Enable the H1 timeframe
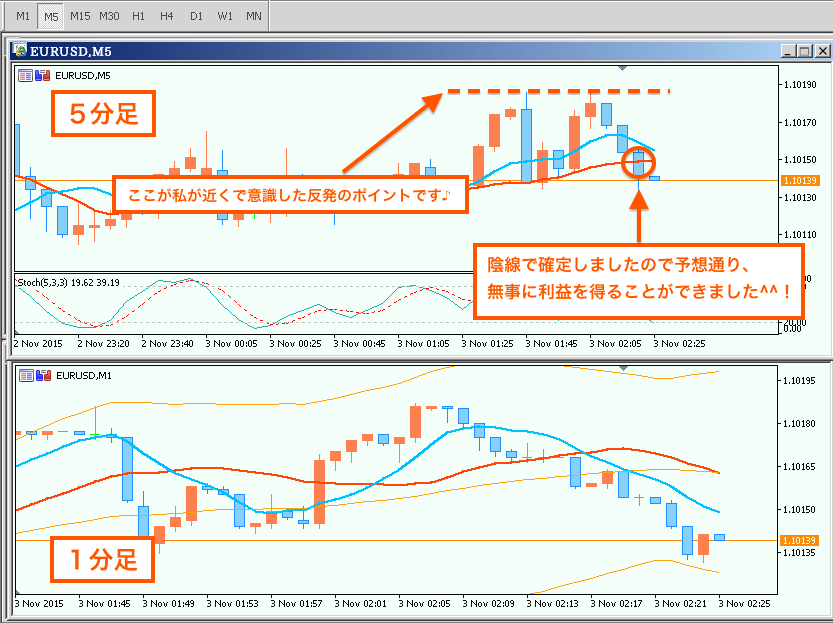This screenshot has width=833, height=623. coord(138,16)
